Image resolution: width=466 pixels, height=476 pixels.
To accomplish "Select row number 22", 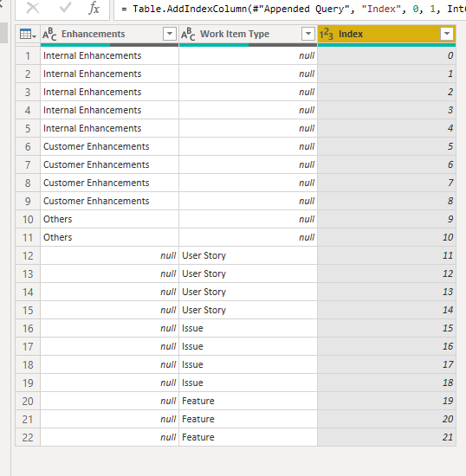I will coord(28,437).
